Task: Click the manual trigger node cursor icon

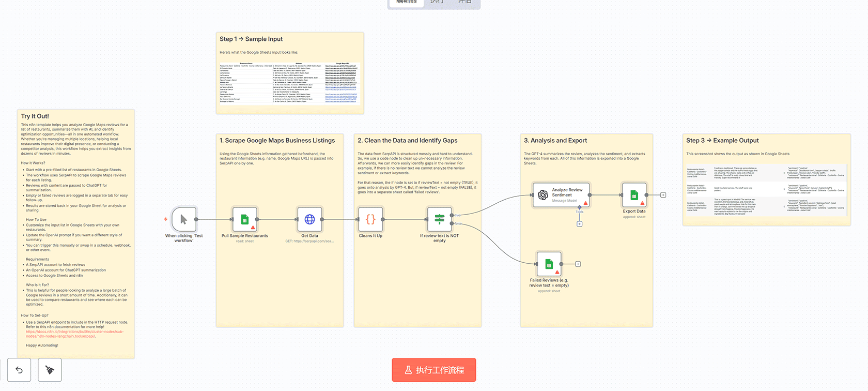Action: [183, 219]
